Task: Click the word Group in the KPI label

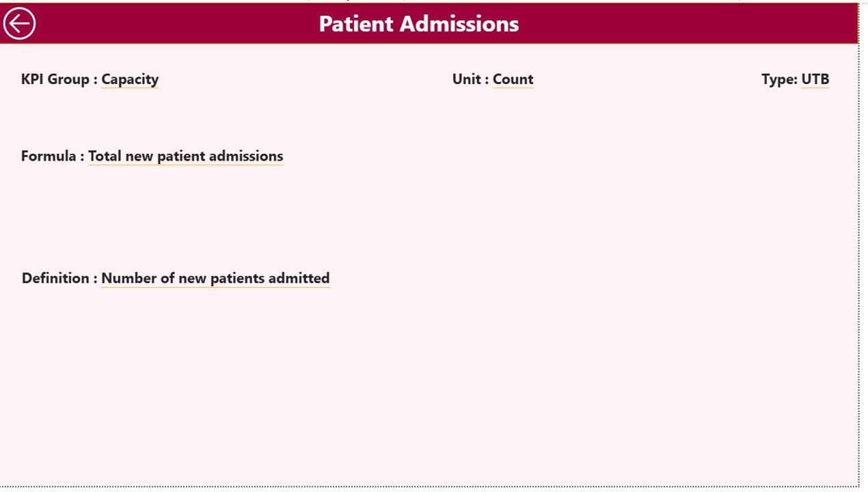Action: 68,79
